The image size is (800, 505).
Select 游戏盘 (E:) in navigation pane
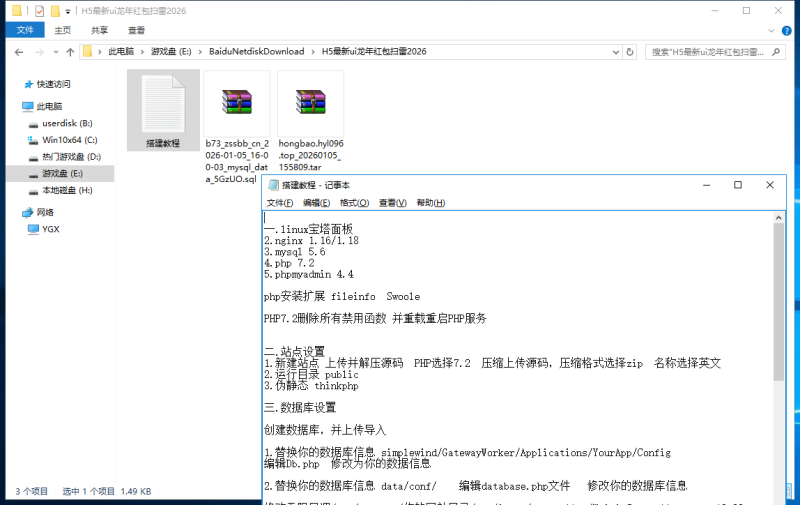point(62,173)
